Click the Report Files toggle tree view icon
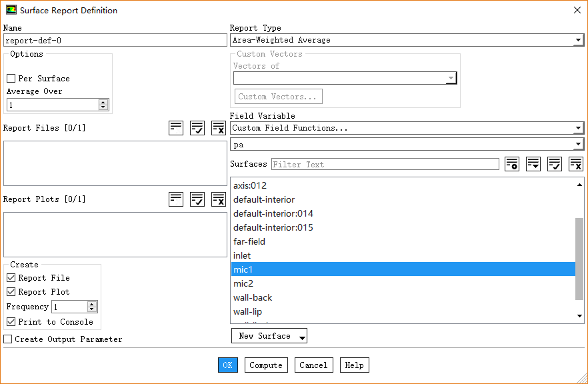This screenshot has width=588, height=384. [176, 128]
